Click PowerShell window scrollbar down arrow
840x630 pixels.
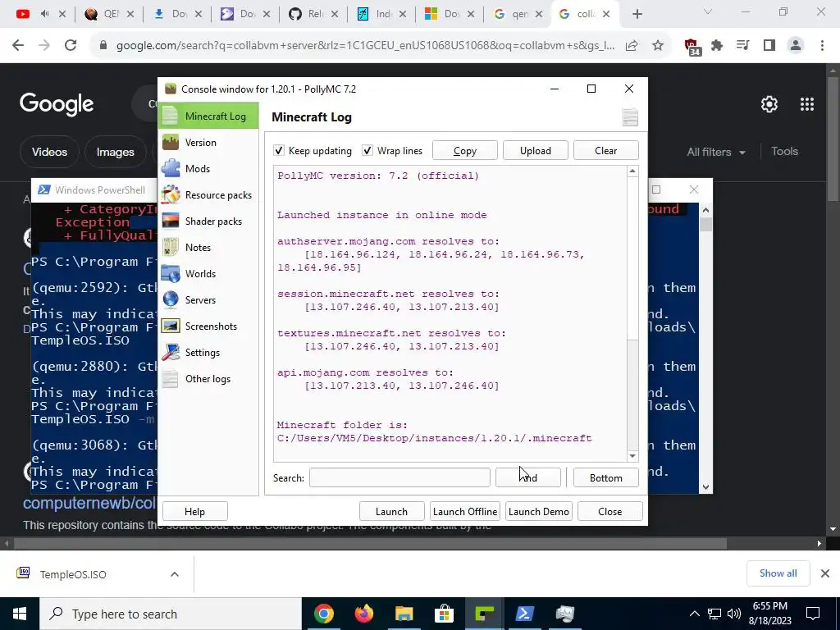[x=705, y=487]
